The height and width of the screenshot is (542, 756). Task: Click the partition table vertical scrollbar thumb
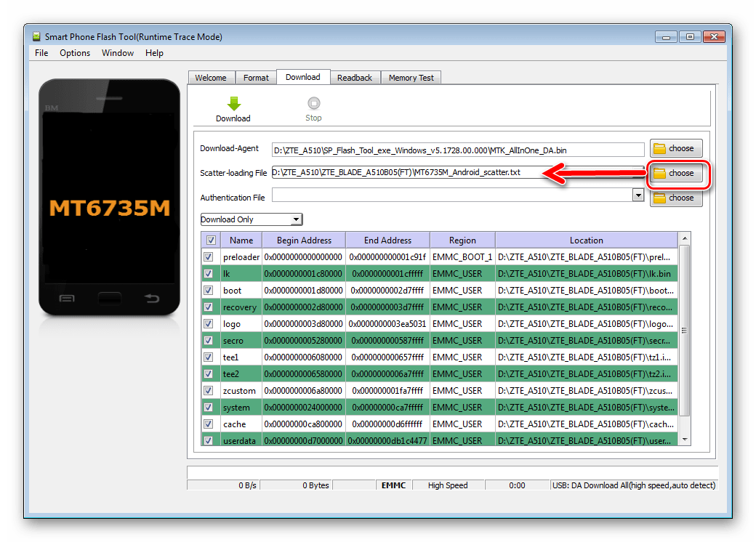pyautogui.click(x=684, y=331)
